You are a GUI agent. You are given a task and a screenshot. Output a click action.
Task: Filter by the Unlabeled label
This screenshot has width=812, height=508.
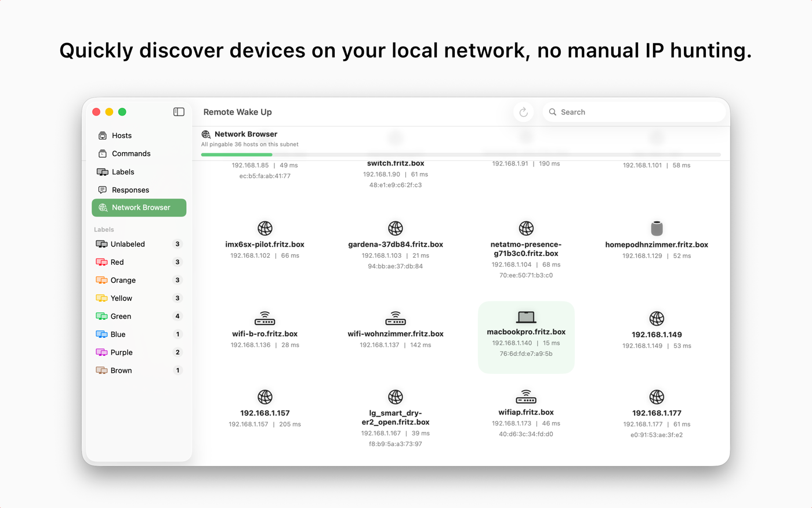click(139, 244)
